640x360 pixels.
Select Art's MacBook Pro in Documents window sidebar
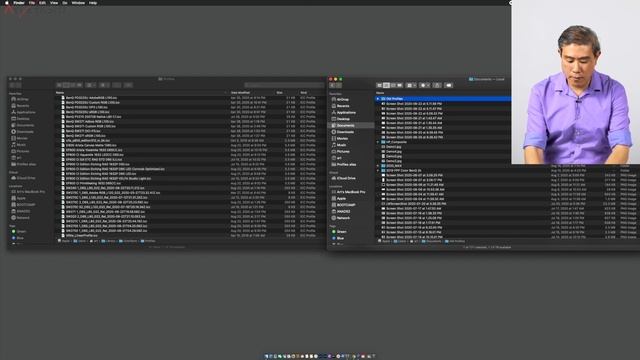click(x=349, y=192)
